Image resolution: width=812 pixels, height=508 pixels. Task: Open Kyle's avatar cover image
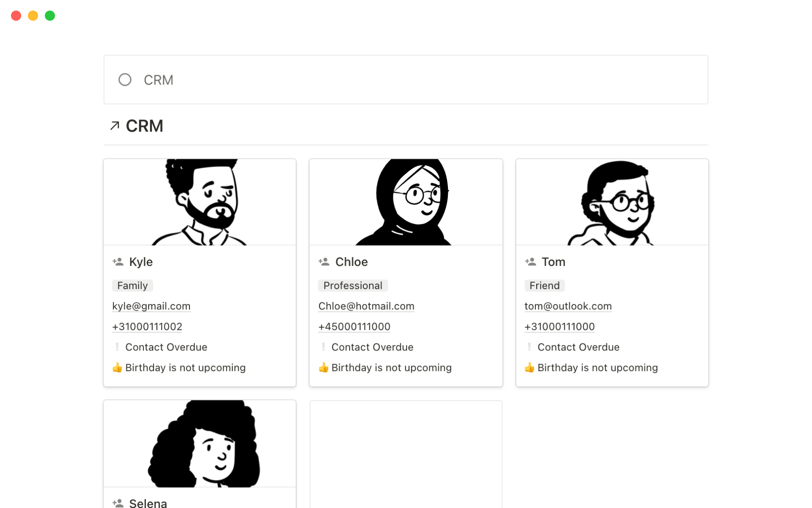point(200,202)
